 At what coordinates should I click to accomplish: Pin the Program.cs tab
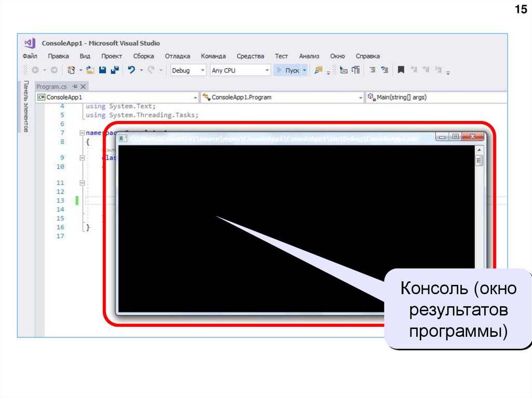[75, 87]
